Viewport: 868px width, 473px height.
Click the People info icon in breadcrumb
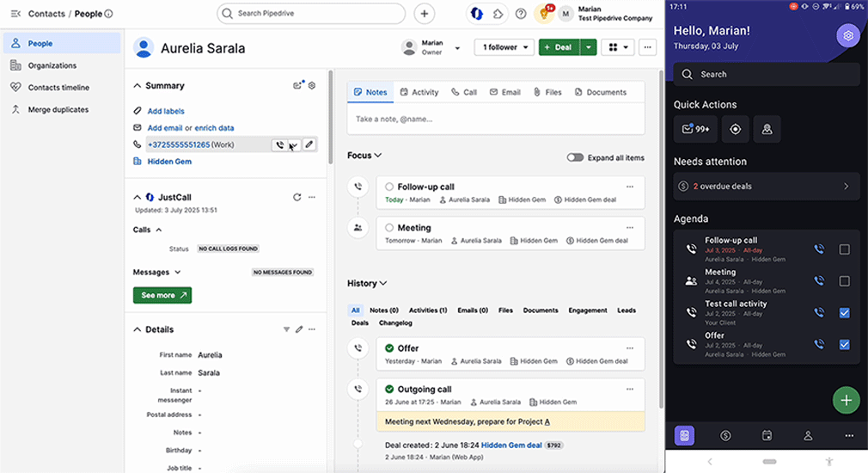coord(108,14)
